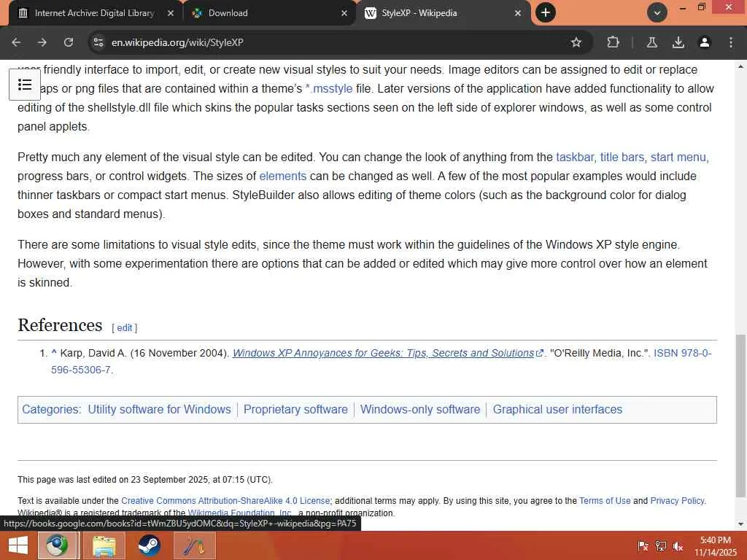747x560 pixels.
Task: Open File Explorer from the taskbar
Action: pos(104,545)
